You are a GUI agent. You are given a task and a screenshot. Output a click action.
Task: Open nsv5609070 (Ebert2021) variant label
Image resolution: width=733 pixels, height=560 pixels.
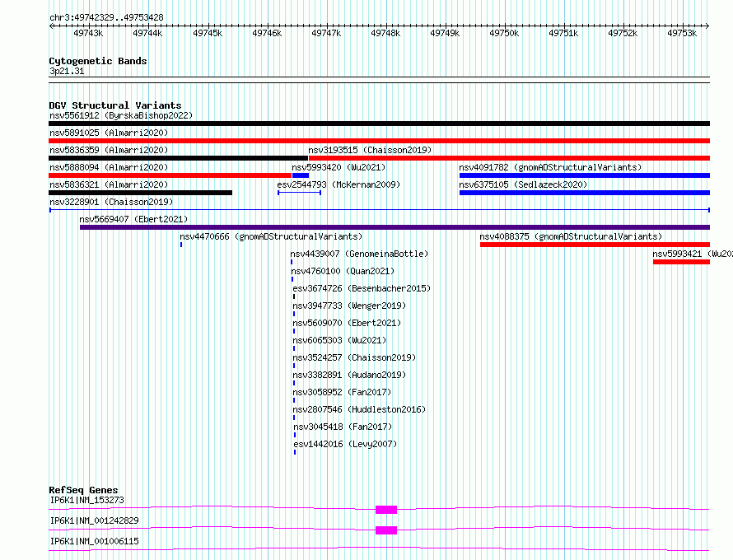coord(347,323)
